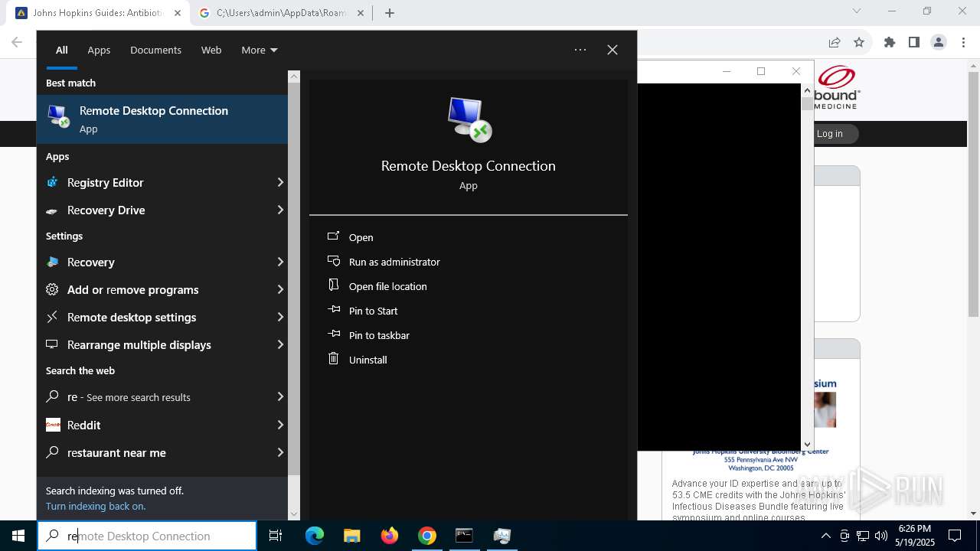The height and width of the screenshot is (551, 980).
Task: Close the search panel with X
Action: (612, 50)
